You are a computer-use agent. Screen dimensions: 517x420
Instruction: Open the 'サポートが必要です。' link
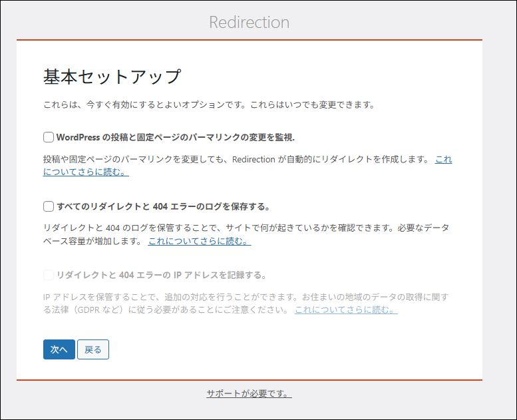click(x=249, y=393)
